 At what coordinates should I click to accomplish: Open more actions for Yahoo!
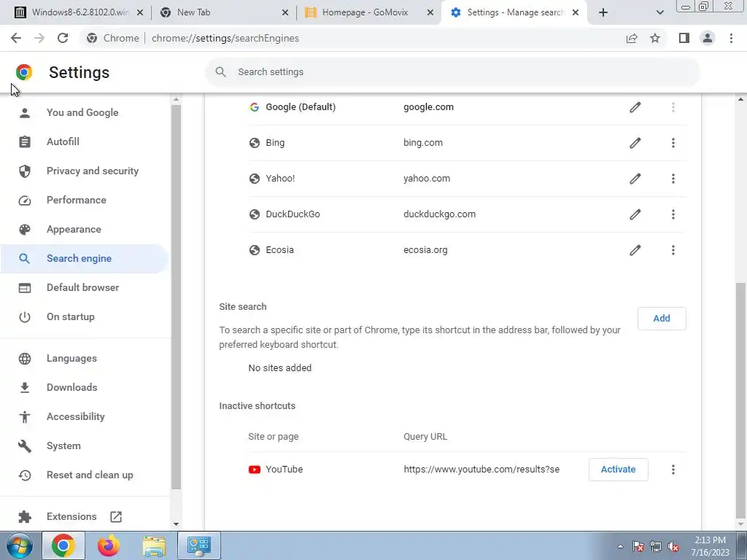[673, 179]
